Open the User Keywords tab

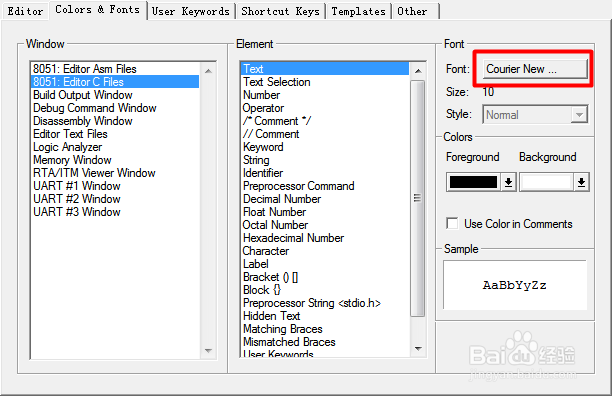pyautogui.click(x=190, y=11)
